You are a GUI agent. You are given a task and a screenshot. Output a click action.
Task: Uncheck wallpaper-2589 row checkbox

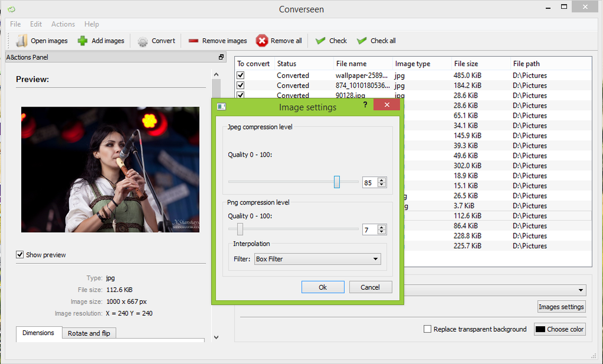[241, 75]
